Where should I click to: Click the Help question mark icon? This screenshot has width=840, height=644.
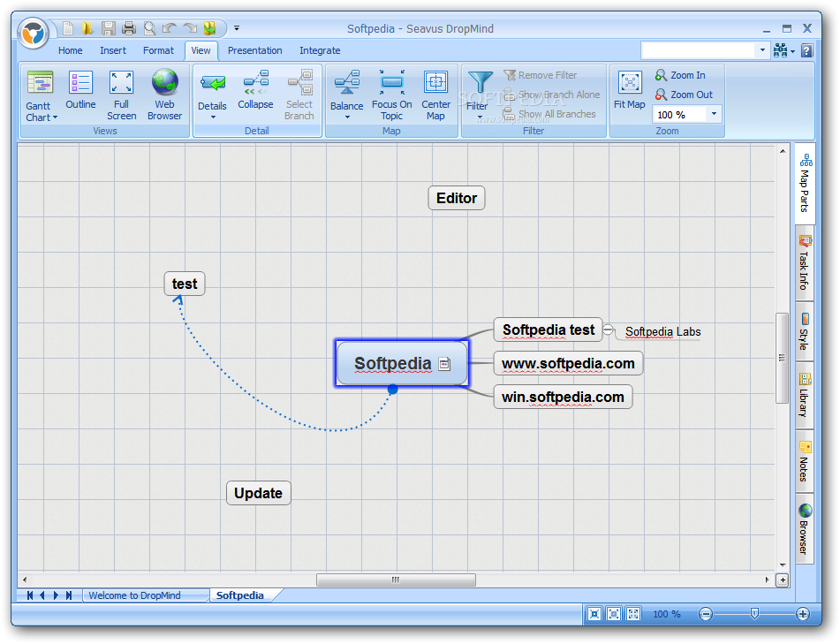pos(806,51)
